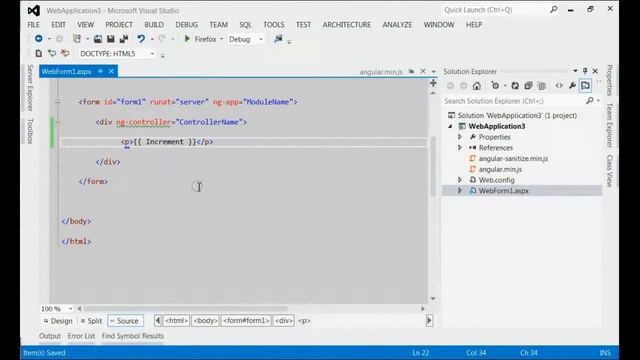This screenshot has height=360, width=640.
Task: Open the TOOLS menu
Action: click(x=273, y=24)
